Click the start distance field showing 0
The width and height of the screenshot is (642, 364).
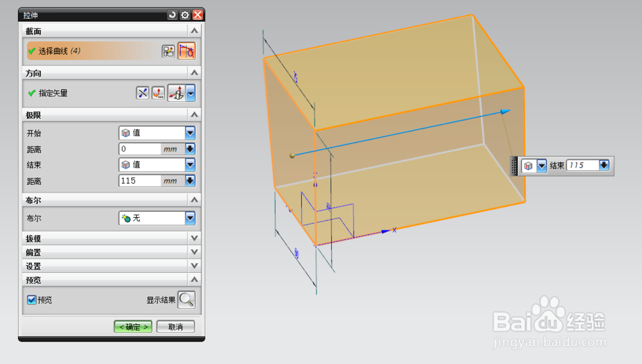[140, 149]
